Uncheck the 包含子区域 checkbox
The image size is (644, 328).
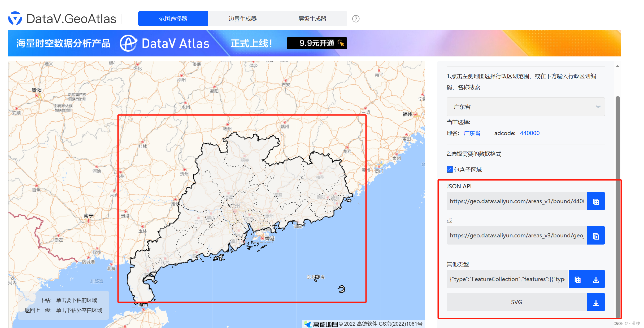pos(449,169)
